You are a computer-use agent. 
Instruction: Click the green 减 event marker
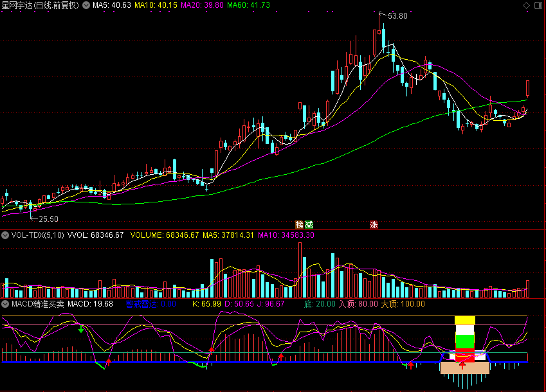[x=309, y=225]
